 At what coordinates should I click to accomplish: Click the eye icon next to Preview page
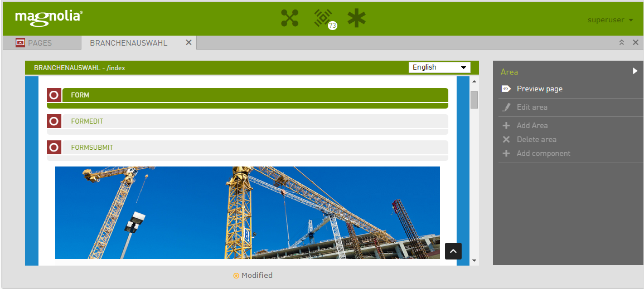tap(506, 89)
